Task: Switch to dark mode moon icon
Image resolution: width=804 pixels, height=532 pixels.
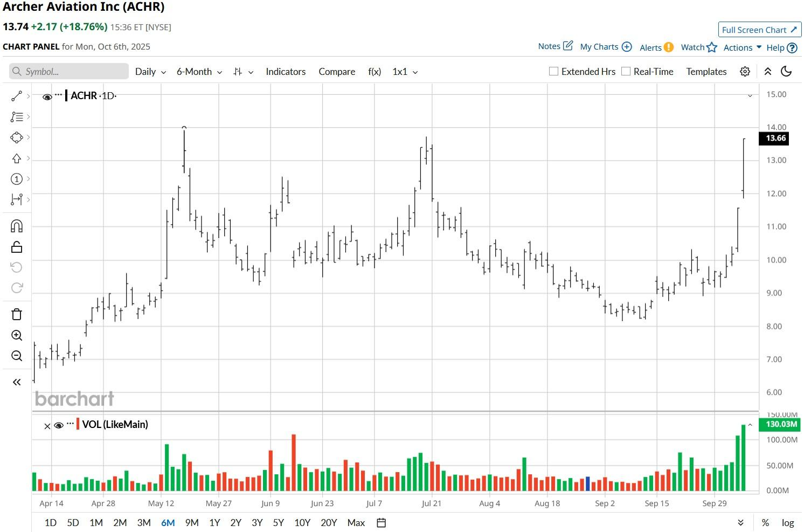Action: point(786,72)
